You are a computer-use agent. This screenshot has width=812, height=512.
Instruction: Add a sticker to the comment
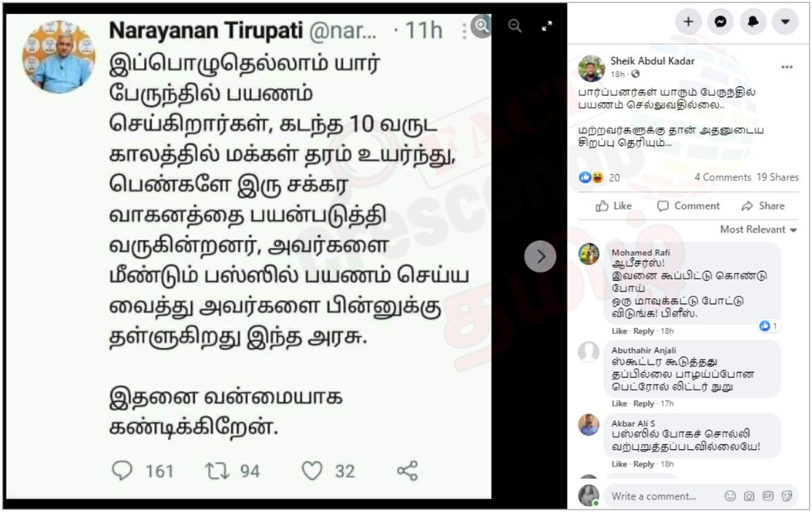(787, 496)
